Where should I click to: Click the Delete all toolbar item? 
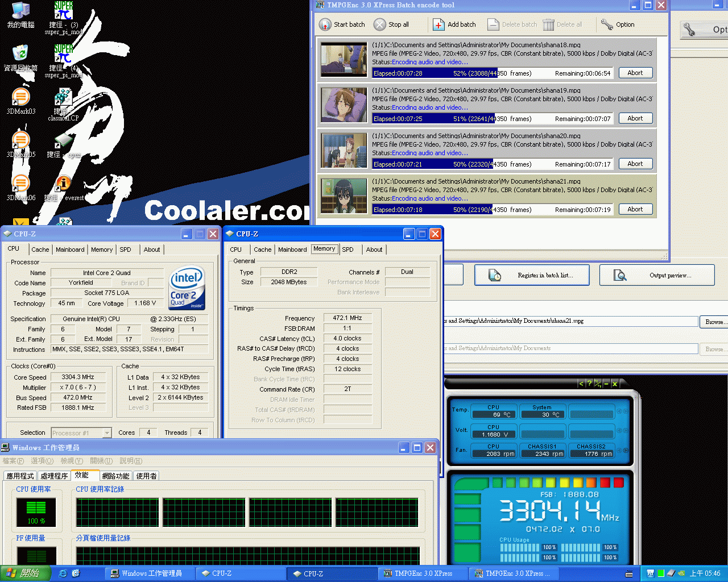pos(562,24)
